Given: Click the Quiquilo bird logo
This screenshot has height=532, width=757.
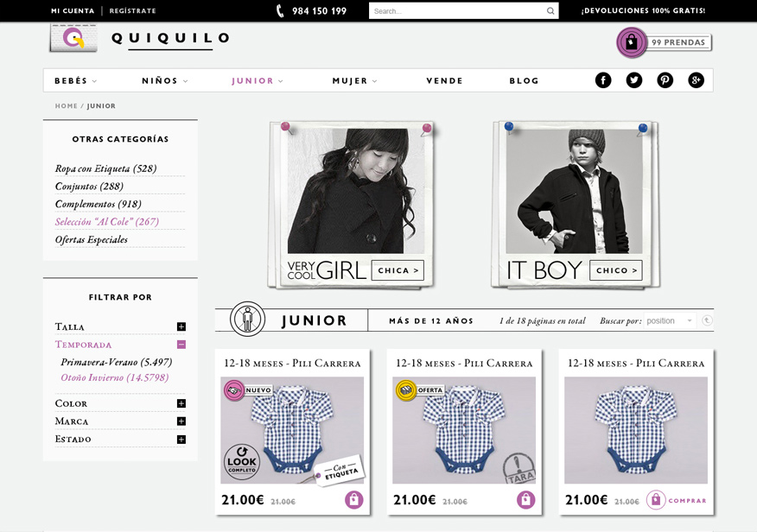Looking at the screenshot, I should click(73, 38).
